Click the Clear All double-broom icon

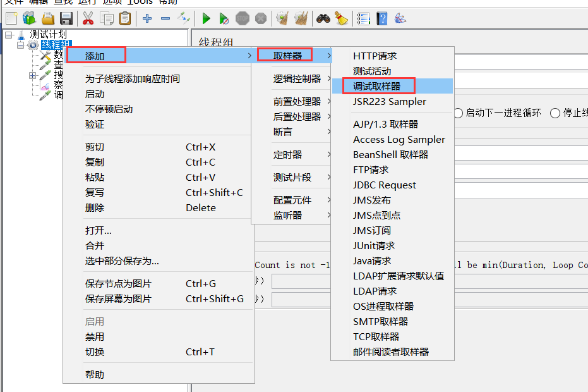pyautogui.click(x=301, y=18)
